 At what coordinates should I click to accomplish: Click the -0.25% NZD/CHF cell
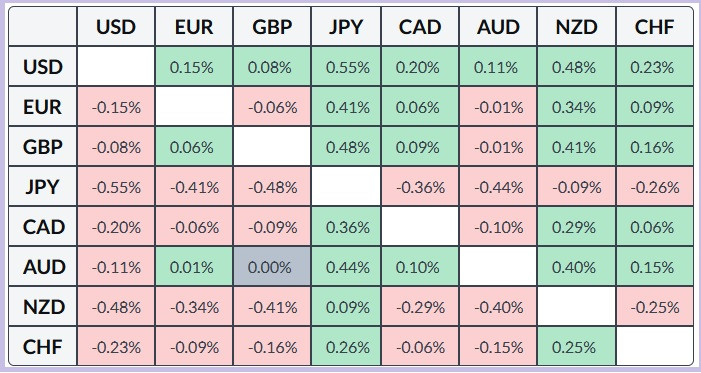click(x=655, y=307)
